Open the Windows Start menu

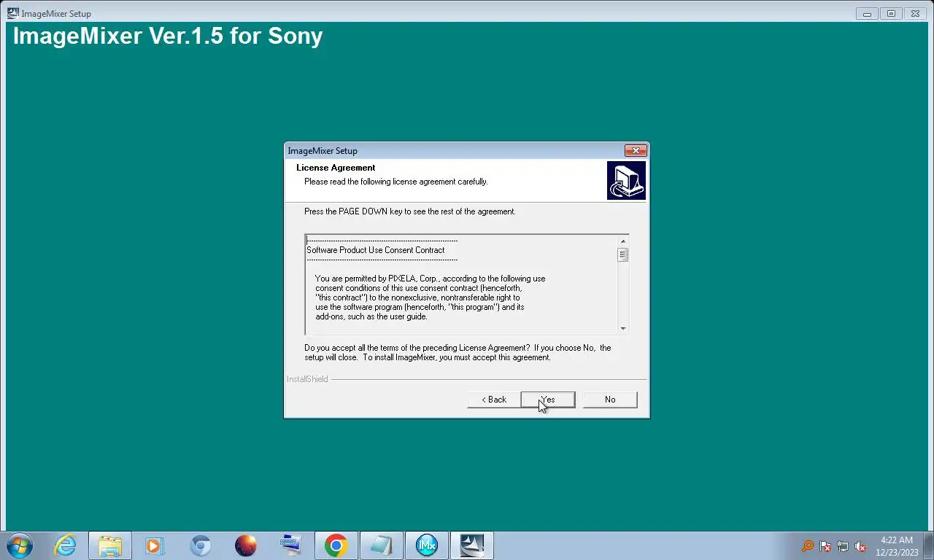[20, 545]
